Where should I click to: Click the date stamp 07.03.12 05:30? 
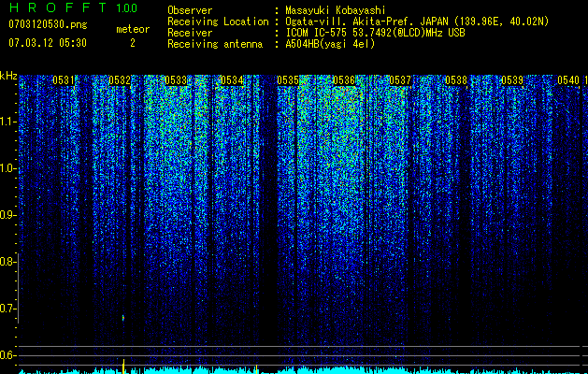pos(48,43)
